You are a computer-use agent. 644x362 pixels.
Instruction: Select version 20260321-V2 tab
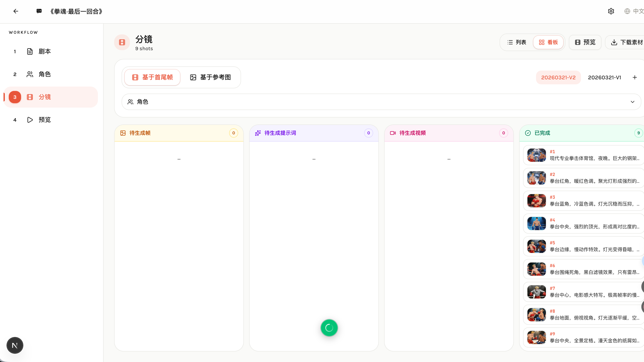[558, 77]
